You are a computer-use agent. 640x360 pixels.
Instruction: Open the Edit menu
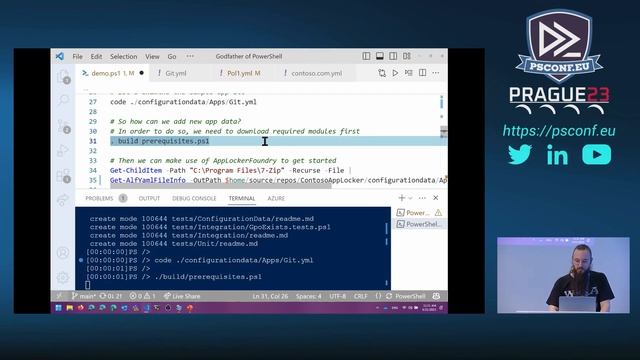tap(96, 56)
